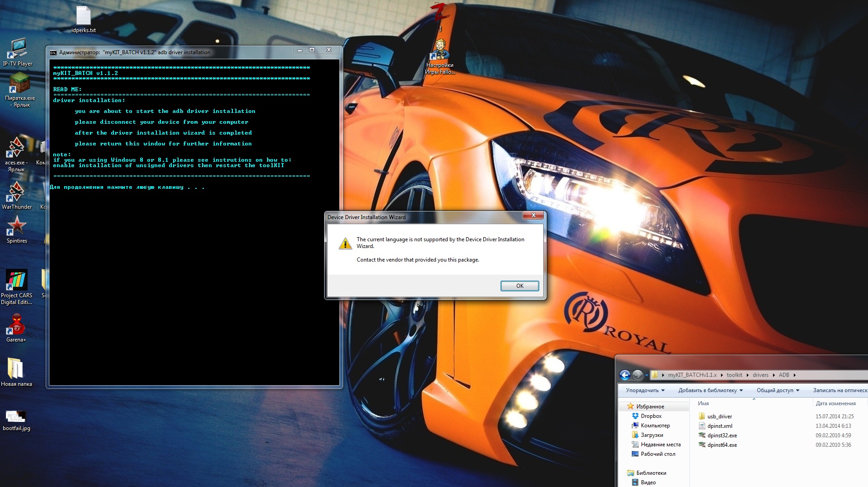Expand the Упорядочить dropdown menu

pyautogui.click(x=645, y=390)
